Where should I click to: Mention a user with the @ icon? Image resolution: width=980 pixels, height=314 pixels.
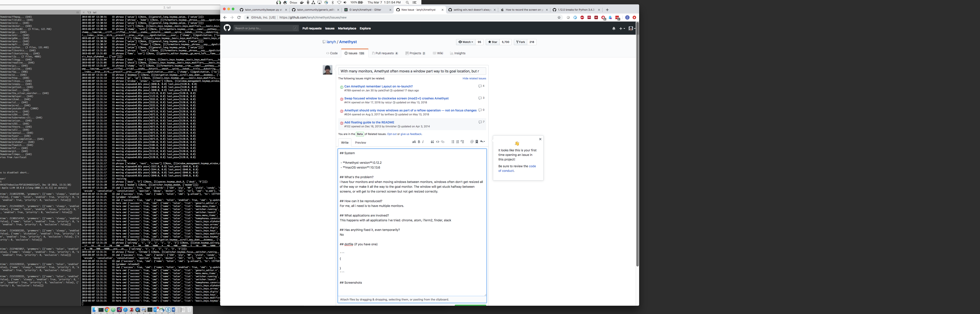pyautogui.click(x=472, y=142)
